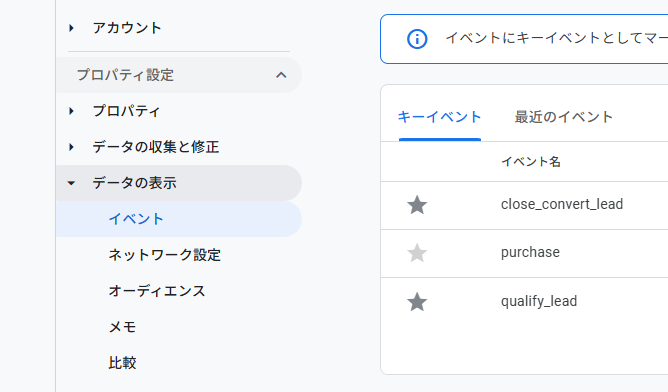Open the メモ sidebar item
Viewport: 668px width, 392px height.
[122, 327]
